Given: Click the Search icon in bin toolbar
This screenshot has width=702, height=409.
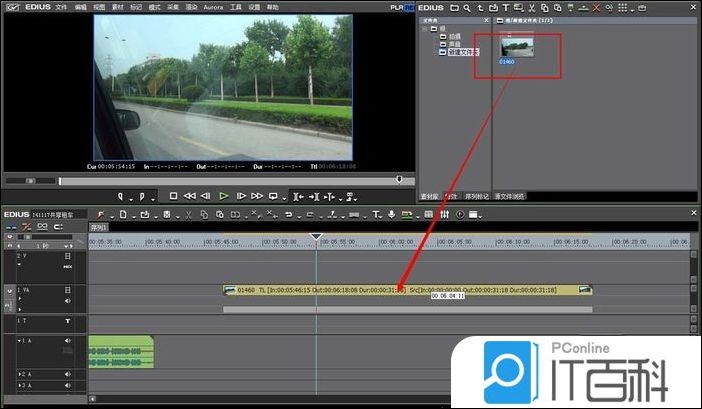Looking at the screenshot, I should coord(467,7).
